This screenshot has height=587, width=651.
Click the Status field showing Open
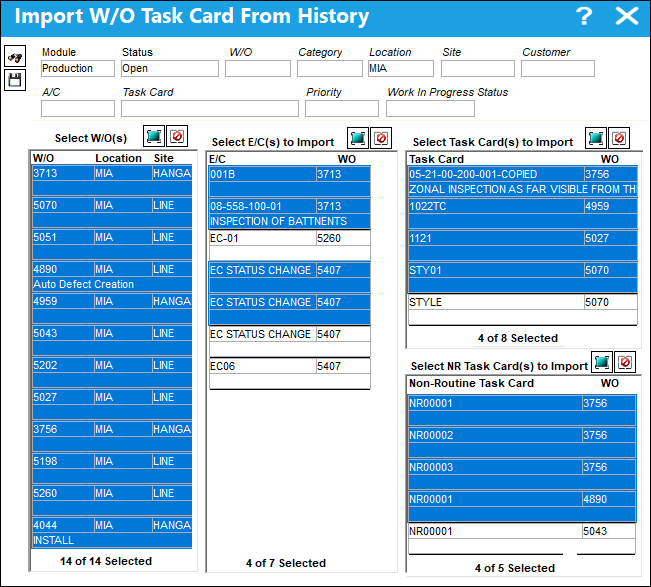click(170, 68)
